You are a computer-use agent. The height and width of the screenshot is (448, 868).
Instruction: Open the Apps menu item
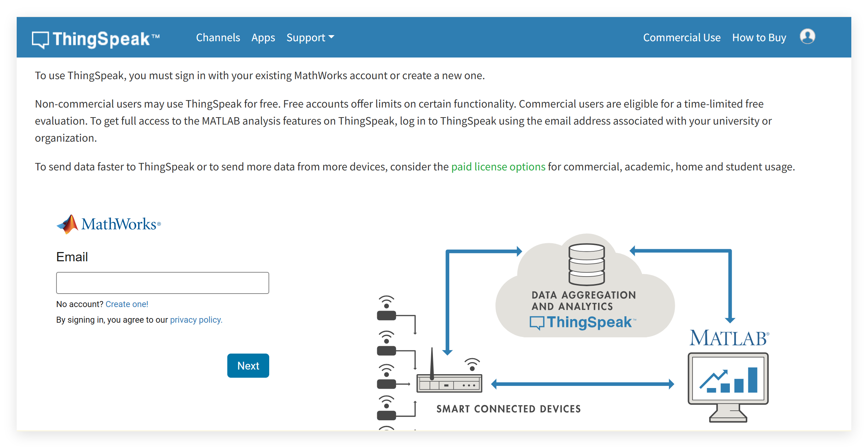coord(263,37)
